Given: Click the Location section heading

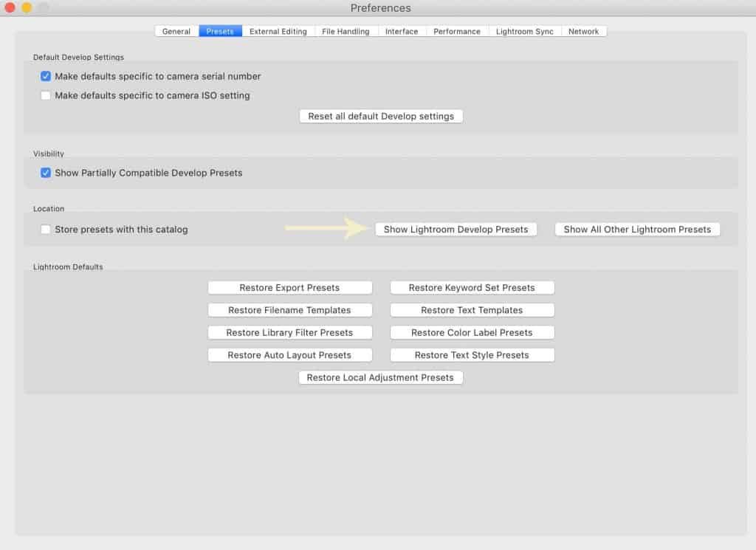Looking at the screenshot, I should (x=49, y=209).
